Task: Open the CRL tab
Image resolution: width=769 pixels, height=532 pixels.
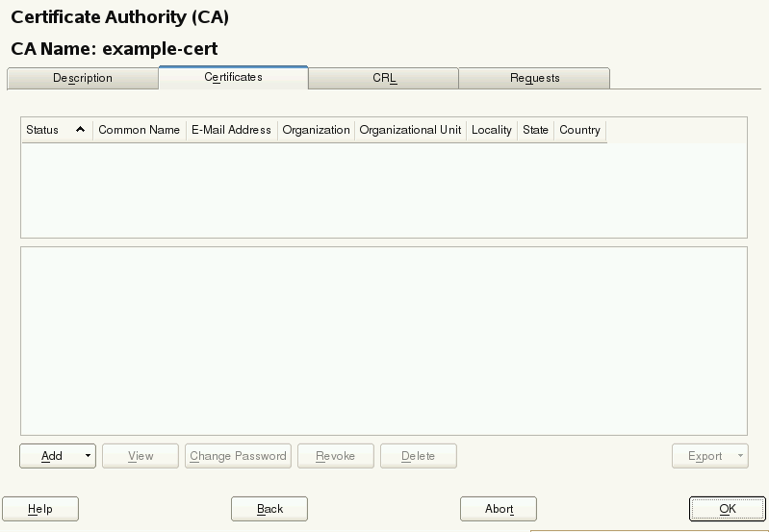Action: (x=384, y=78)
